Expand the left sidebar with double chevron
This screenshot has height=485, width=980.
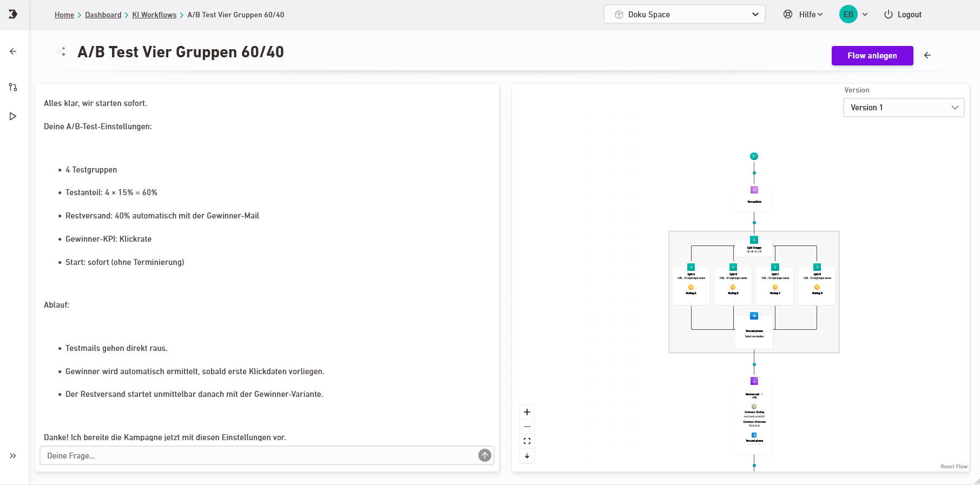coord(13,456)
